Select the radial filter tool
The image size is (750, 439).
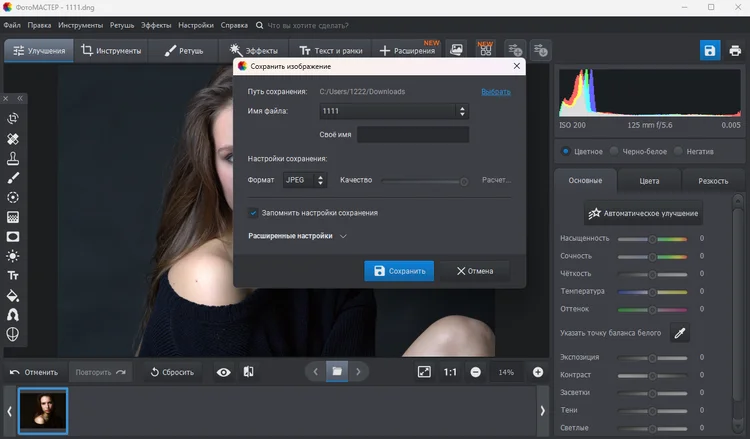[x=13, y=198]
